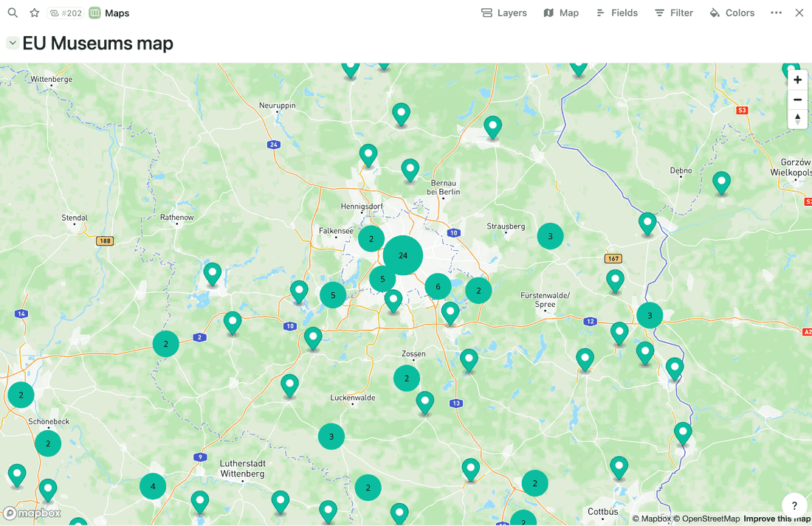Click the star favorite icon
This screenshot has width=812, height=526.
click(34, 13)
